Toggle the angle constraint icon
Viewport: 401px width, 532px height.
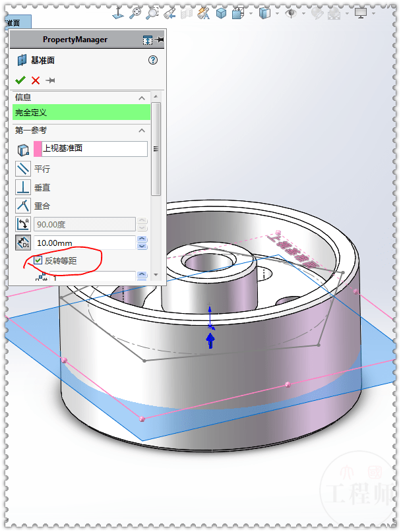[x=23, y=224]
